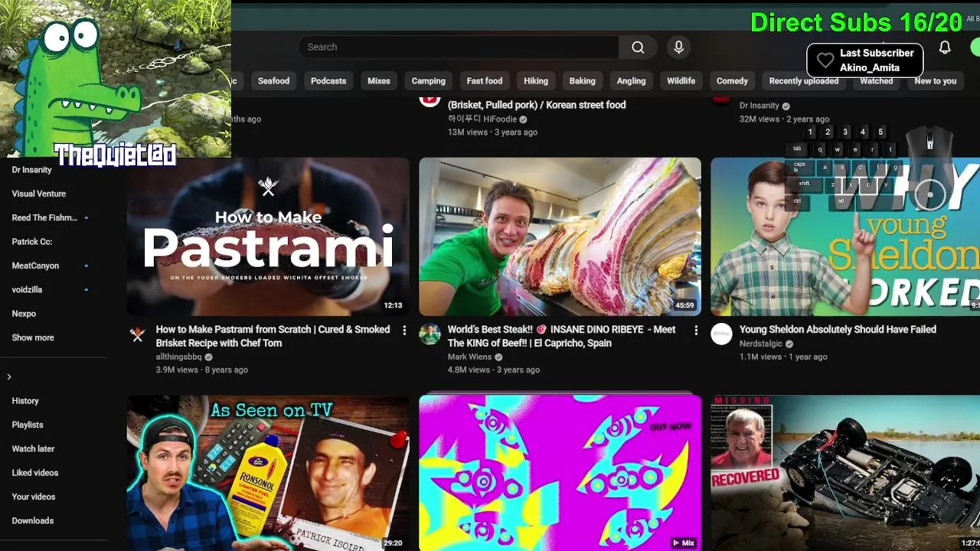This screenshot has width=980, height=551.
Task: Play the As Seen on TV thumbnail
Action: click(268, 473)
